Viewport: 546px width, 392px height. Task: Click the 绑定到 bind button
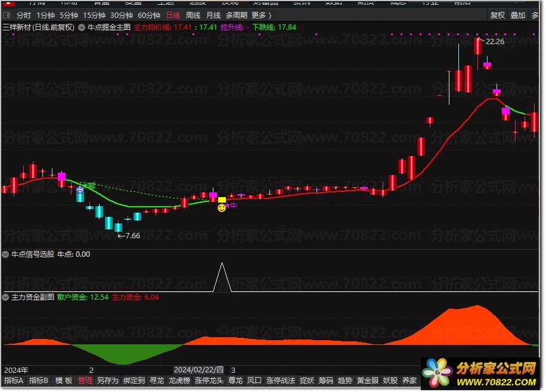[134, 381]
